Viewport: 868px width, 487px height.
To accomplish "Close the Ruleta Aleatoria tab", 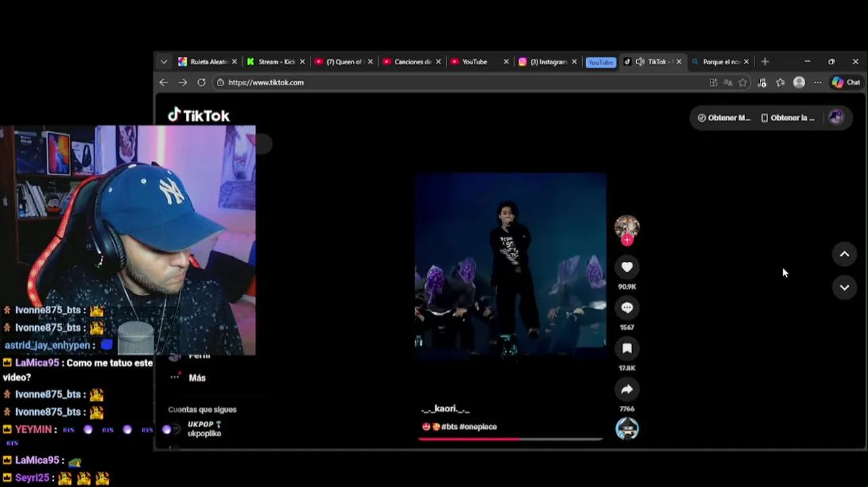I will tap(235, 62).
